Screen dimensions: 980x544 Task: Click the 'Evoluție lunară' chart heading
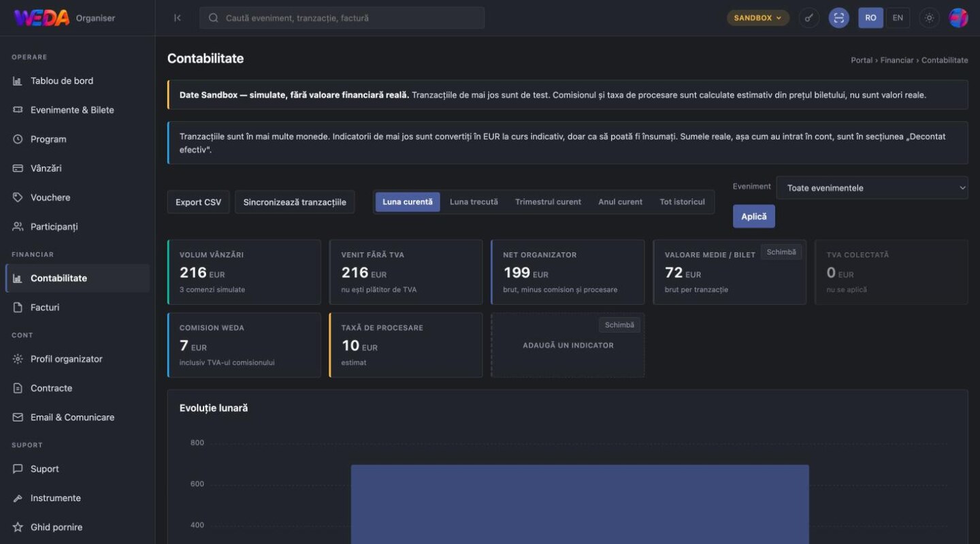(214, 409)
